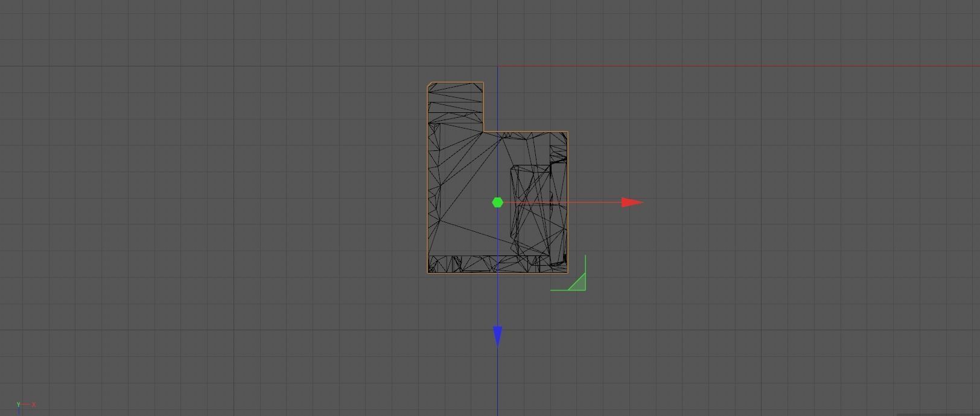Click the axis orientation indicator in the corner

(x=25, y=406)
